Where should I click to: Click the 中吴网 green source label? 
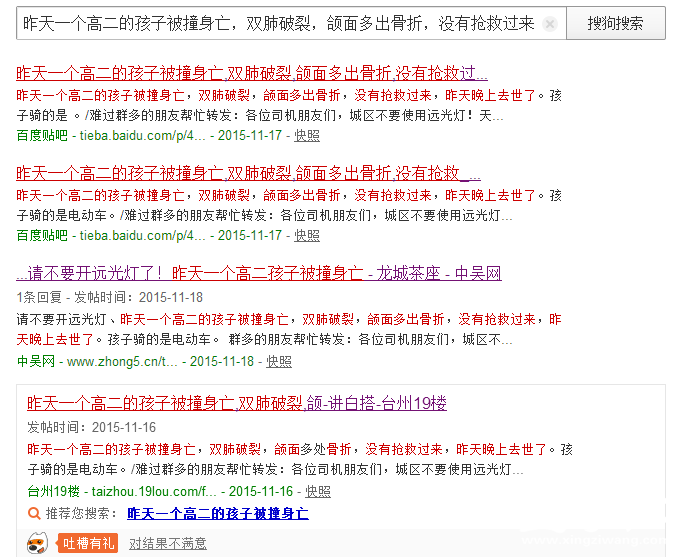tap(36, 361)
